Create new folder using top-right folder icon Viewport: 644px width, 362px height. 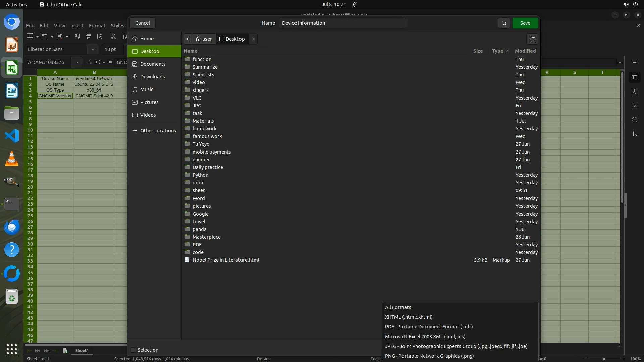(532, 39)
